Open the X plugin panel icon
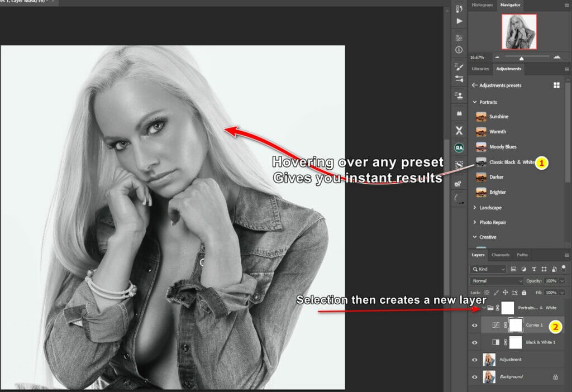Viewport: 572px width, 392px height. (459, 130)
